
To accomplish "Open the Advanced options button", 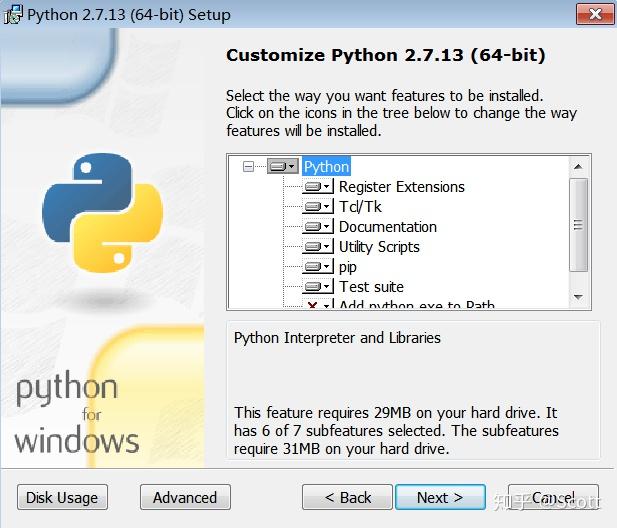I will click(185, 497).
